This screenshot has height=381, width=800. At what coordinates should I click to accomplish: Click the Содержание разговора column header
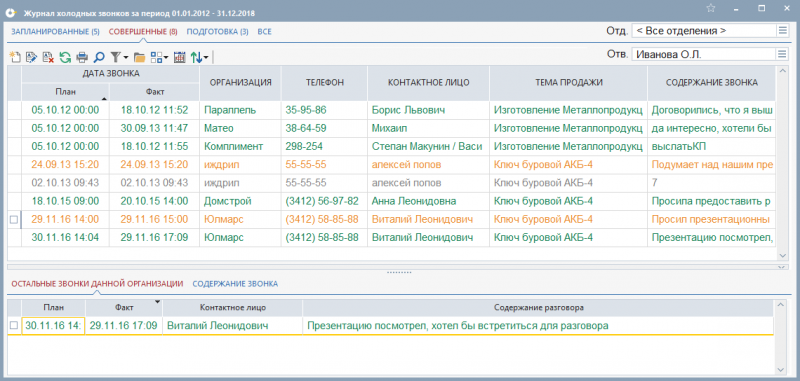click(x=539, y=308)
